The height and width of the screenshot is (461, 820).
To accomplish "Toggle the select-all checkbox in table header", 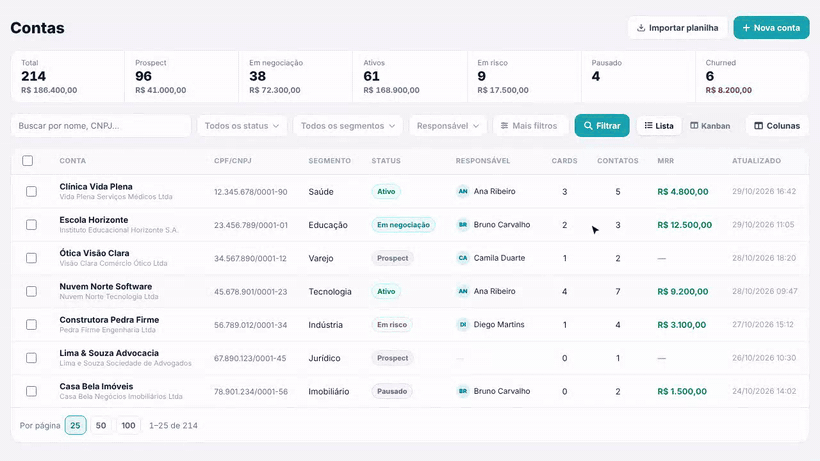I will [x=28, y=160].
